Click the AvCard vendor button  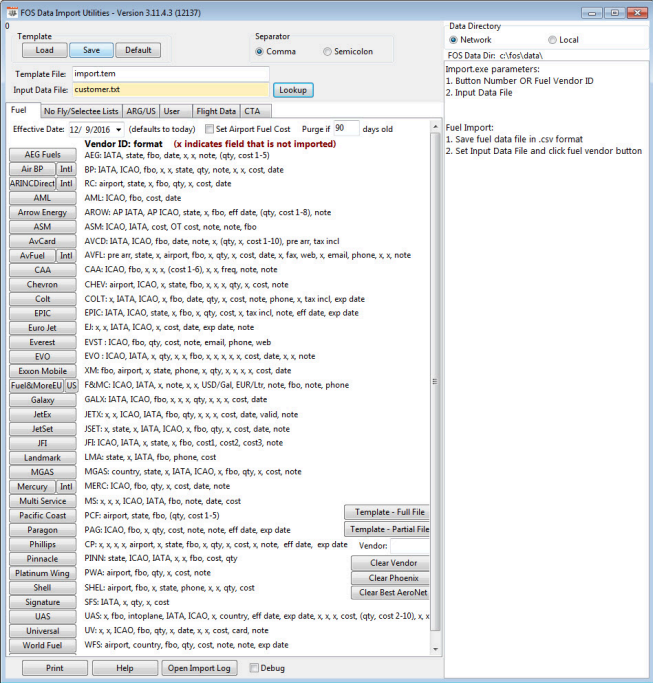pos(43,241)
